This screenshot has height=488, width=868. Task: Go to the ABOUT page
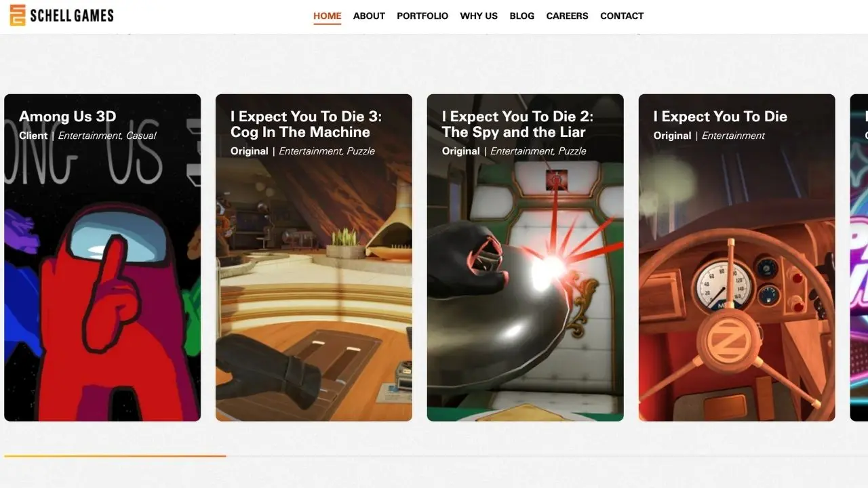(369, 16)
